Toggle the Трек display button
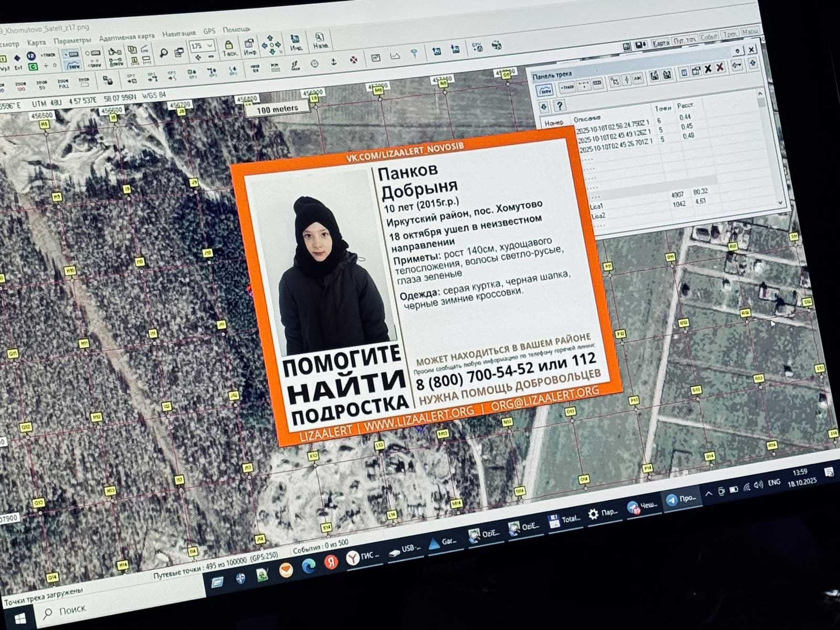The width and height of the screenshot is (840, 630). coord(730,35)
